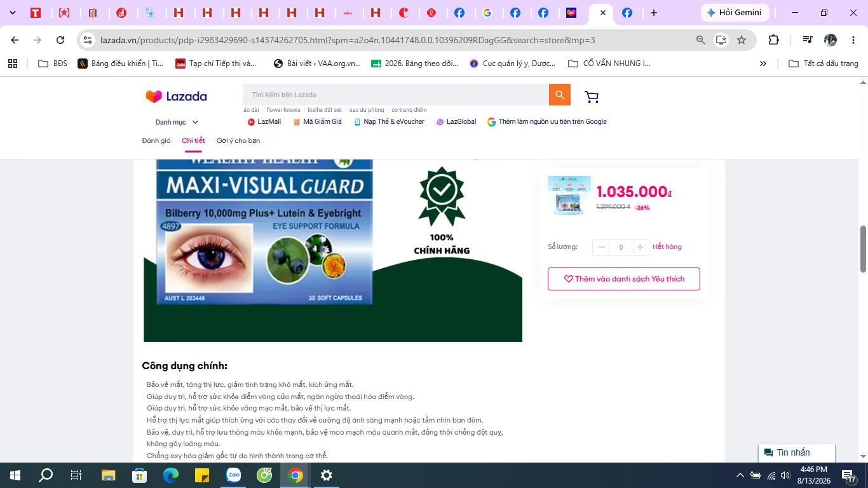Click the page vertical scrollbar thumb
This screenshot has height=488, width=868.
863,249
